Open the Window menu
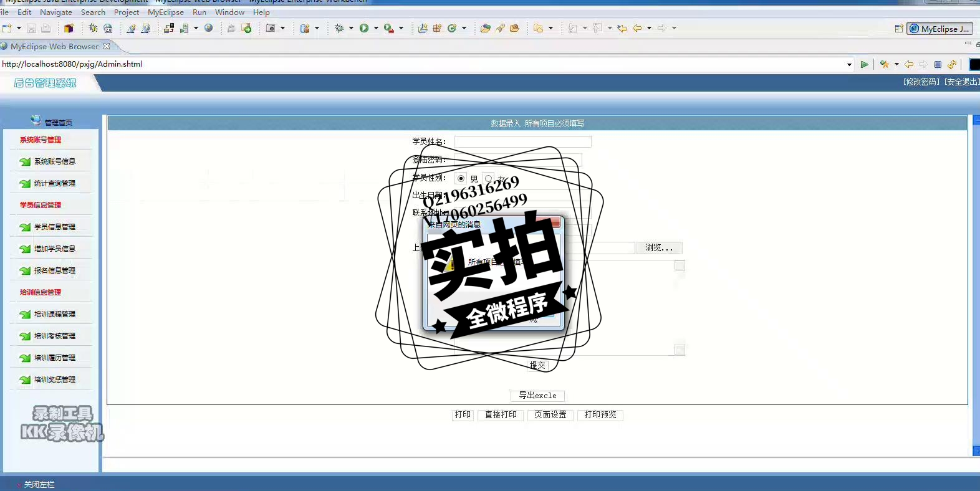The width and height of the screenshot is (980, 491). [x=229, y=12]
